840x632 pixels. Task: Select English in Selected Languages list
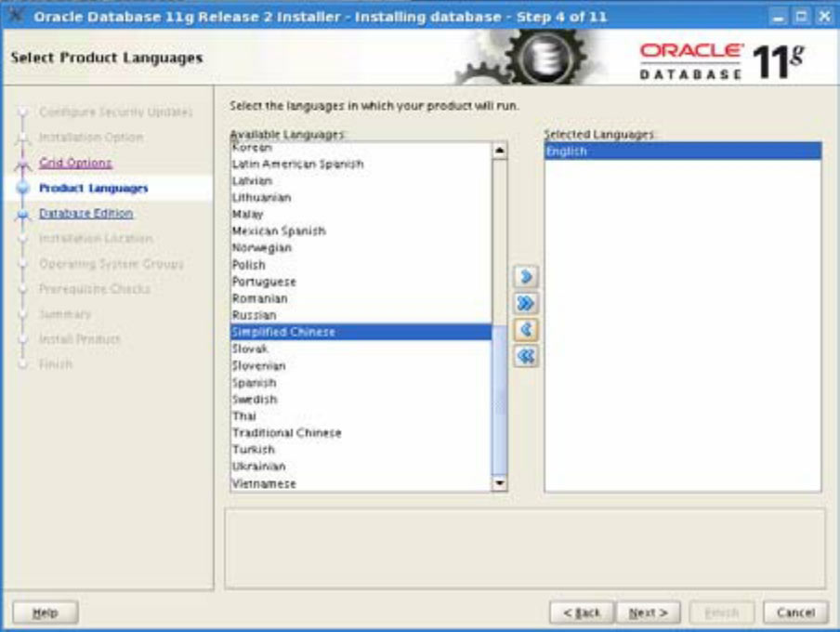567,151
